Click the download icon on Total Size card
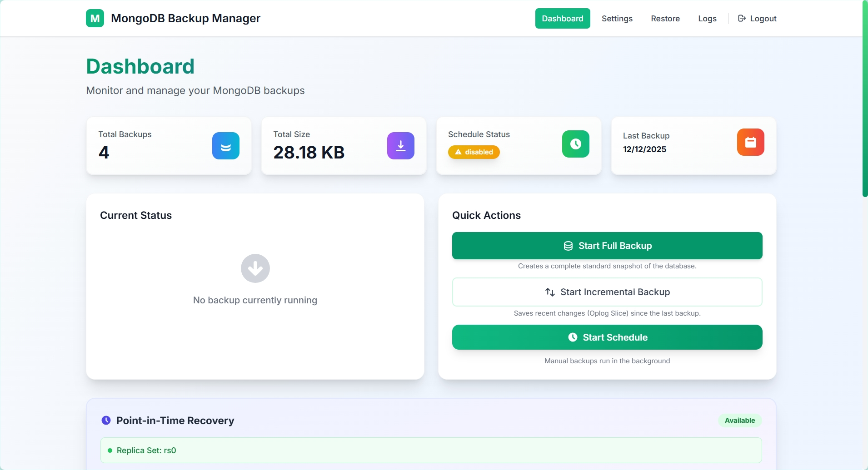 click(x=400, y=146)
